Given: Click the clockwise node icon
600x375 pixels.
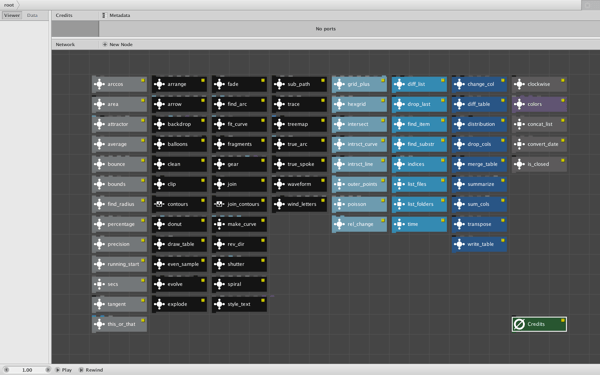Looking at the screenshot, I should point(519,84).
